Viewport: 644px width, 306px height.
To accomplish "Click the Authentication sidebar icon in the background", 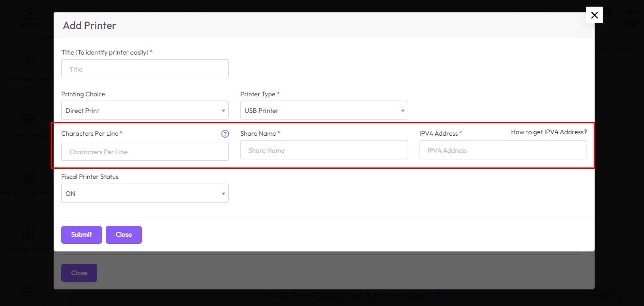I will [28, 63].
